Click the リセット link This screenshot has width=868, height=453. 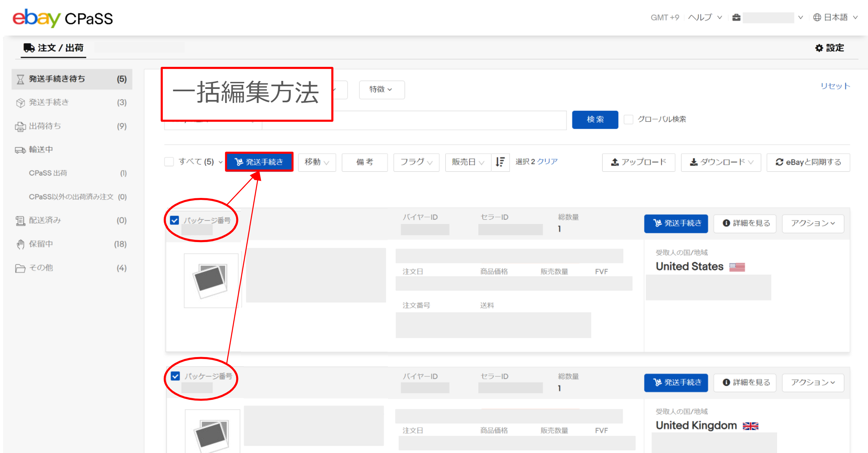835,86
